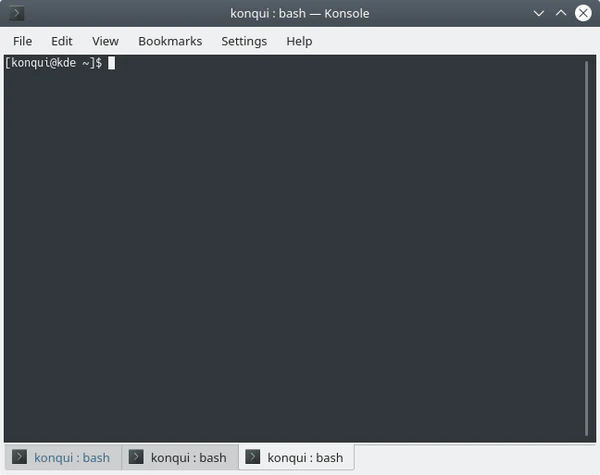Click the block cursor after the bash prompt
600x475 pixels.
(x=112, y=63)
